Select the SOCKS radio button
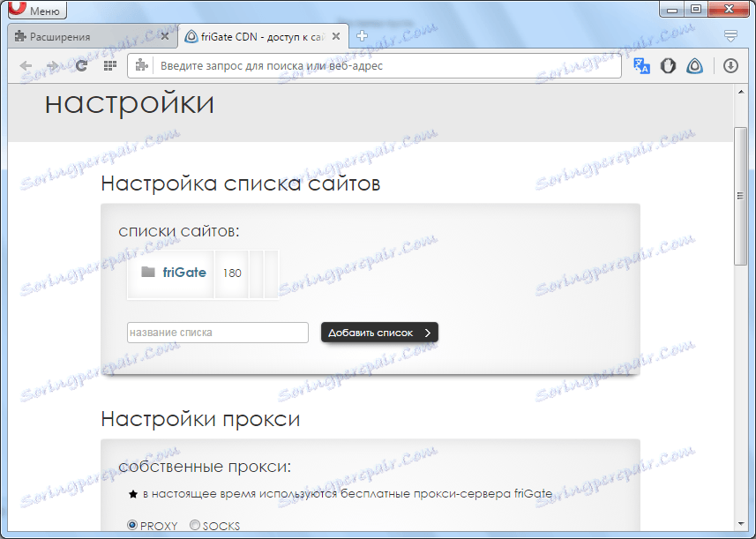The height and width of the screenshot is (539, 756). coord(195,525)
